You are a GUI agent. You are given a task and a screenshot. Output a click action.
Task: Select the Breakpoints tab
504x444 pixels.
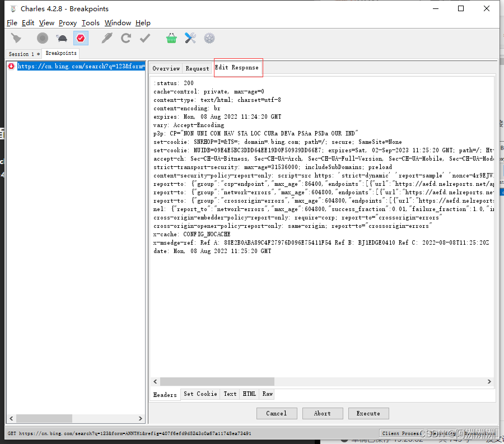(x=61, y=53)
